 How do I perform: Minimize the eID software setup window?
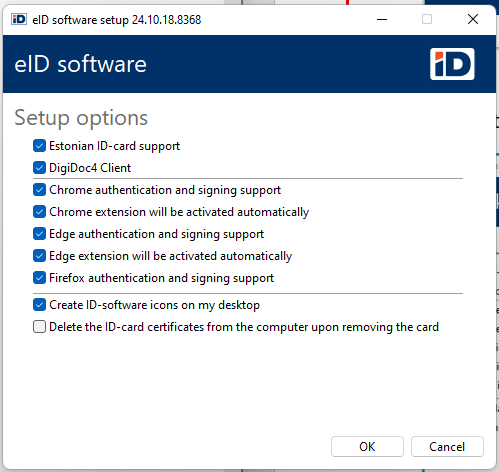382,19
